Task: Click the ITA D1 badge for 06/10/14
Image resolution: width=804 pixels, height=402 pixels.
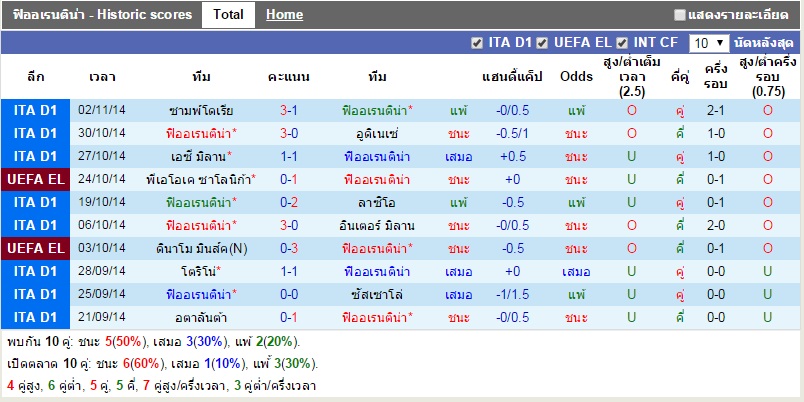Action: click(36, 225)
